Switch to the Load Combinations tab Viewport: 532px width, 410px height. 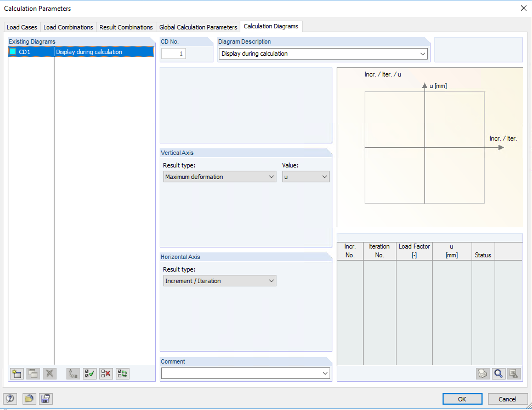tap(68, 27)
